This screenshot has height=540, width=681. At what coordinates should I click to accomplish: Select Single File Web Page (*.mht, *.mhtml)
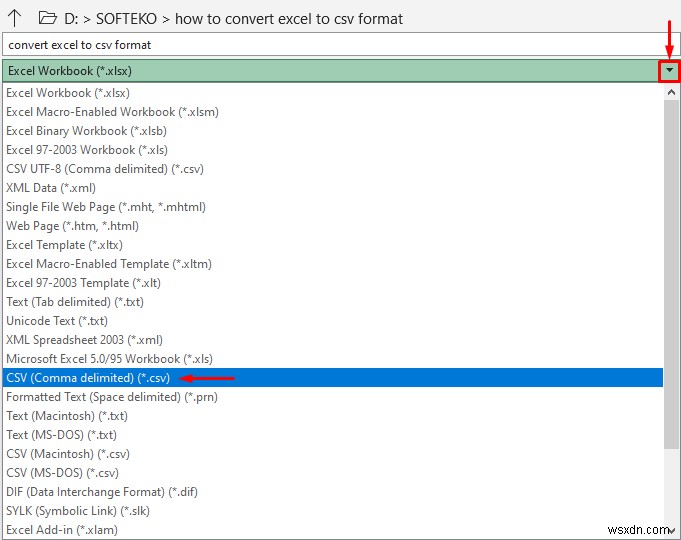(333, 207)
